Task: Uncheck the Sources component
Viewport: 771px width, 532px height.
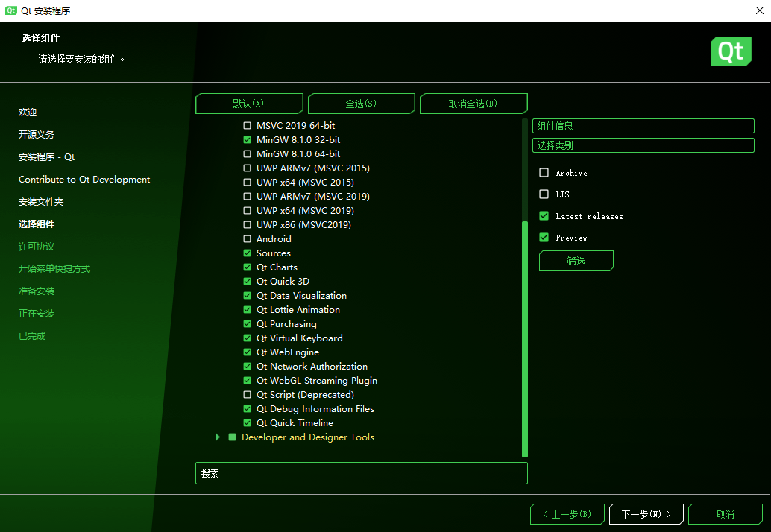Action: coord(248,253)
